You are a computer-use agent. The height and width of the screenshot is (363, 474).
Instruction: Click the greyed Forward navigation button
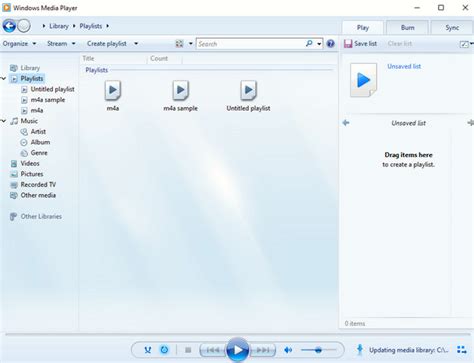pos(24,26)
